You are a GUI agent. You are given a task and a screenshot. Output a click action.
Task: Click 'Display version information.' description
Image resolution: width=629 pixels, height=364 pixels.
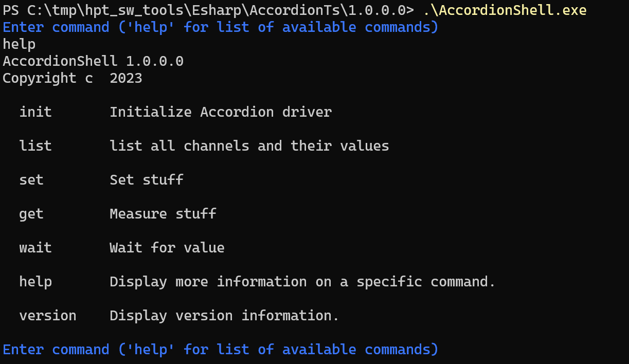point(225,316)
